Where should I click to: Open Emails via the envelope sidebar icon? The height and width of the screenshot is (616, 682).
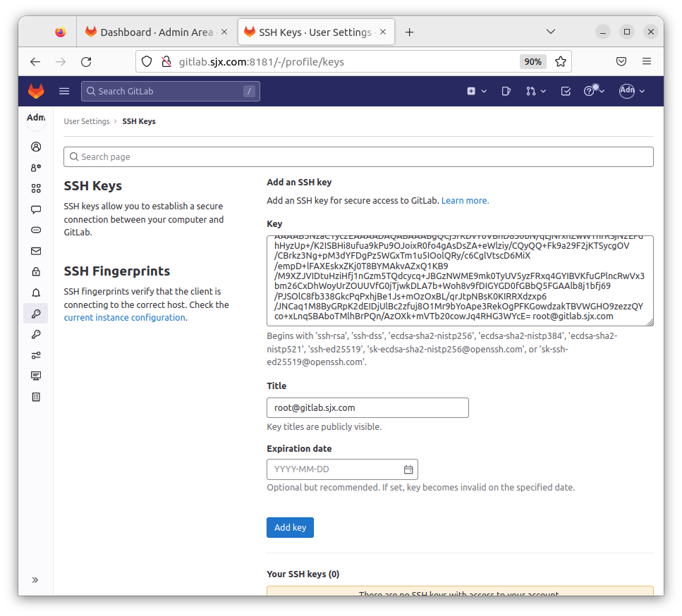(36, 251)
